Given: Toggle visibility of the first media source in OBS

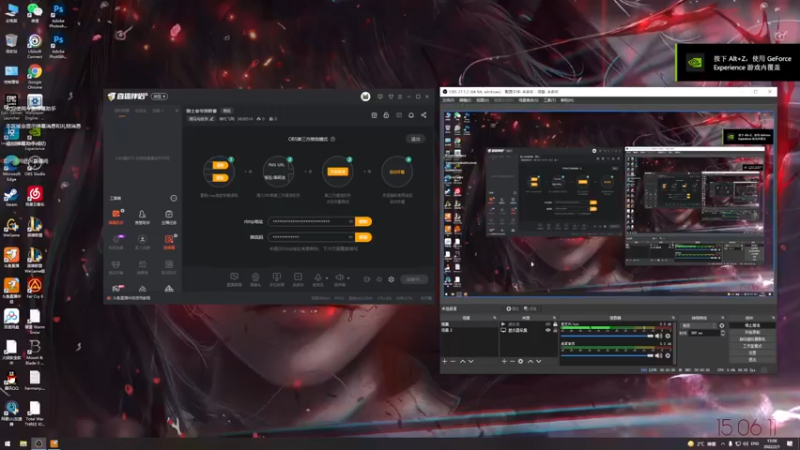Looking at the screenshot, I should coord(548,324).
